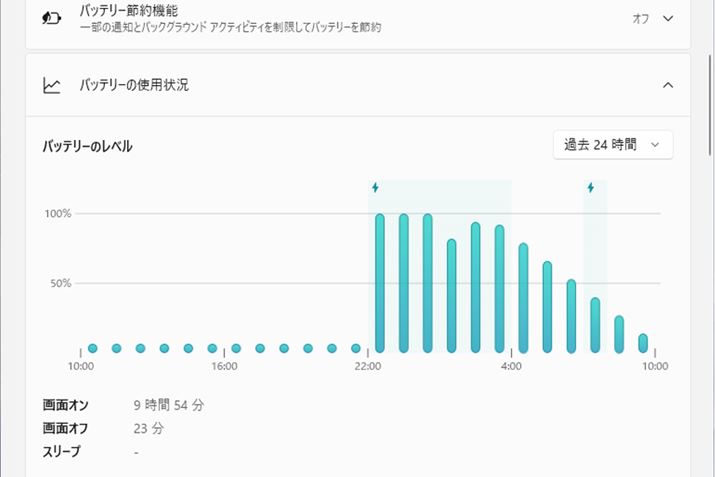This screenshot has height=477, width=715.
Task: Click the first dot after 10:00
Action: [93, 348]
